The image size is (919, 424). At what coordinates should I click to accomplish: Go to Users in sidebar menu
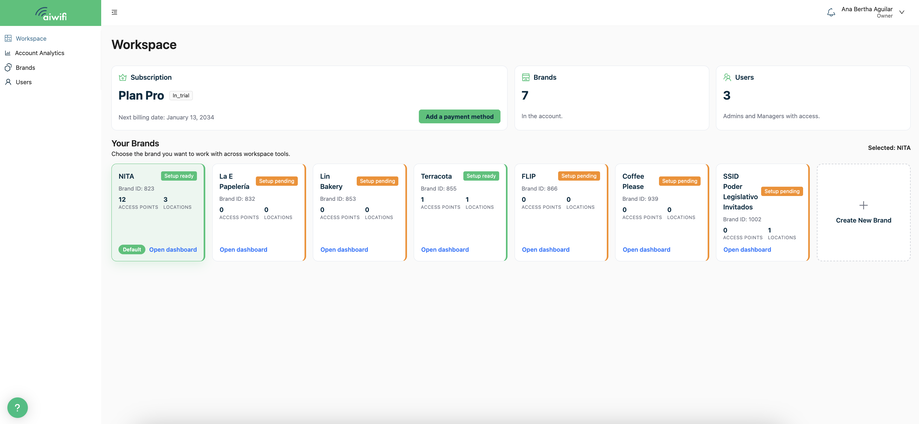(23, 82)
